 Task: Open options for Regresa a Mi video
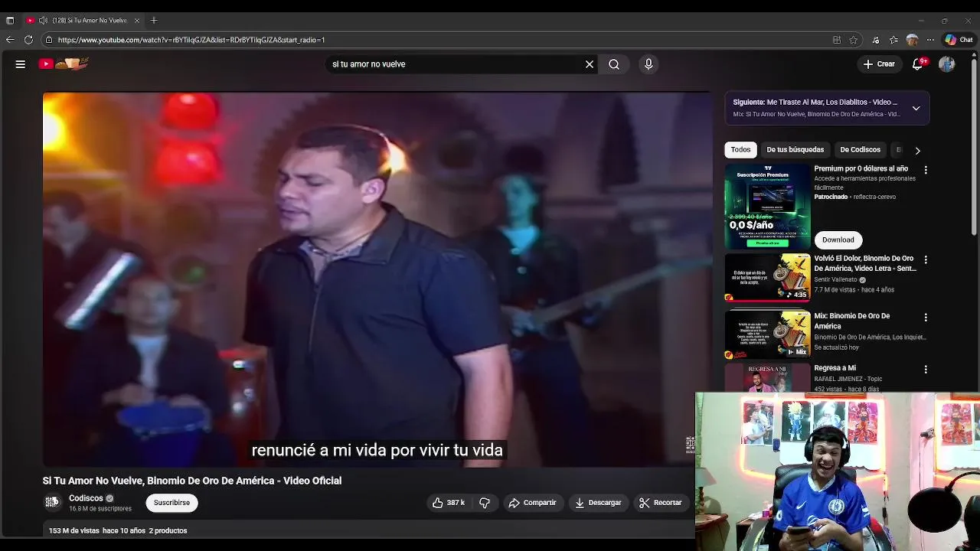pos(926,370)
